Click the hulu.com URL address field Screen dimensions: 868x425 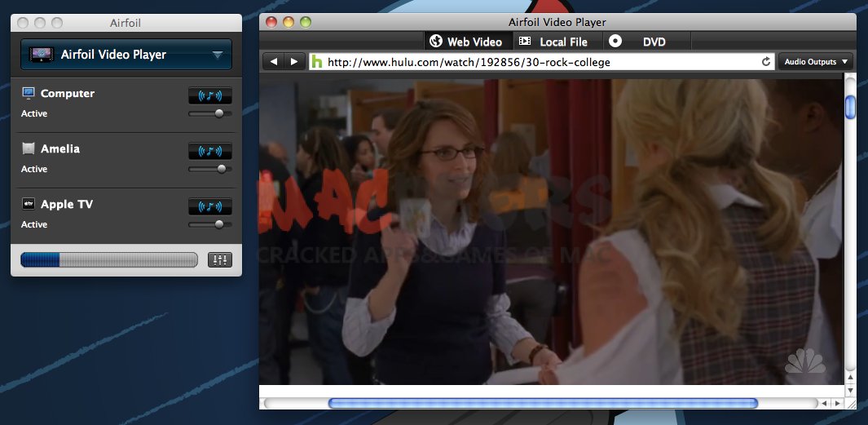542,61
